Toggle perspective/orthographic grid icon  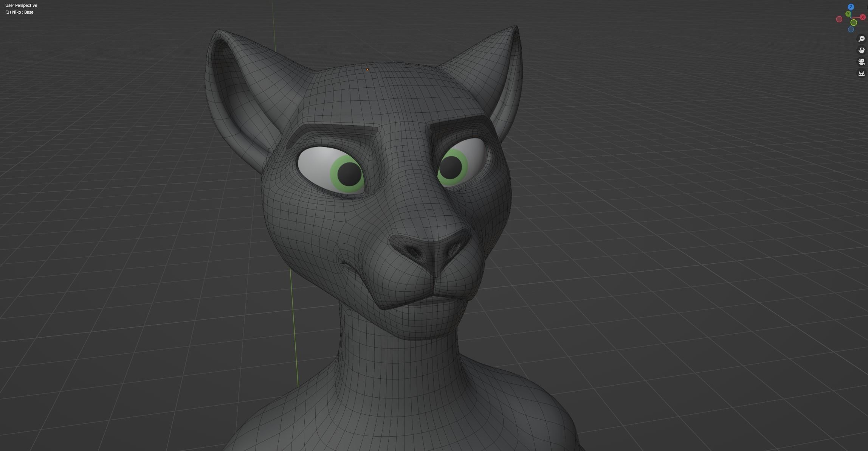862,73
